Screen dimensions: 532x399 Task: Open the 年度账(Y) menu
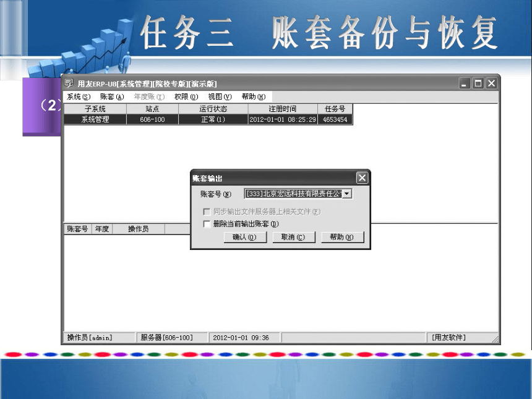pos(149,97)
